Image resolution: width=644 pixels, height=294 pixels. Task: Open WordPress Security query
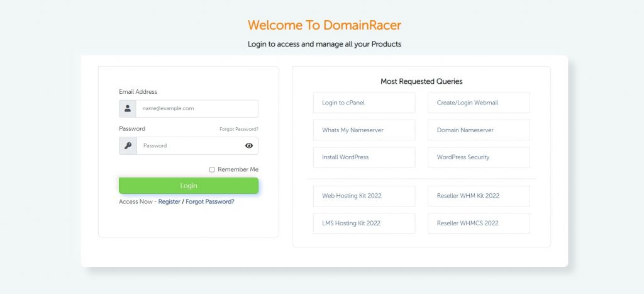pos(479,157)
